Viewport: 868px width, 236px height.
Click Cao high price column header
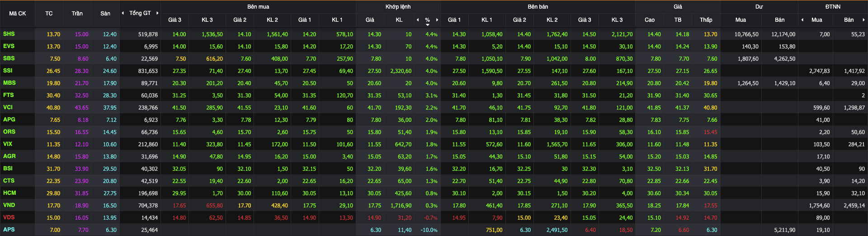pyautogui.click(x=650, y=20)
